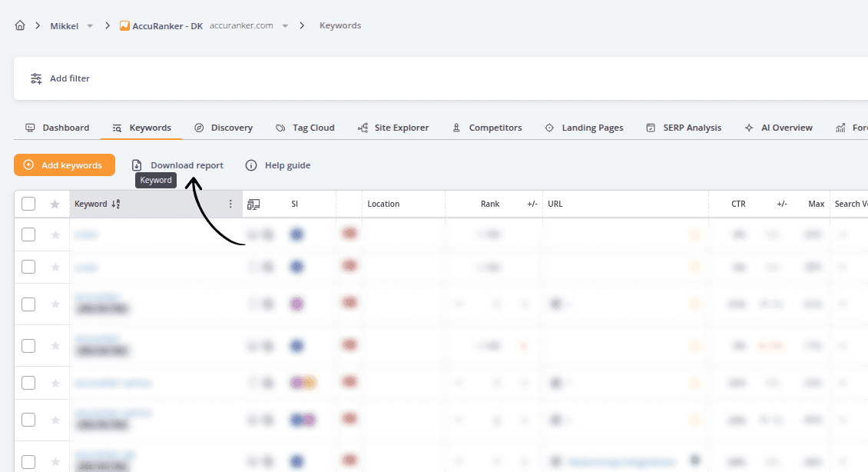
Task: Sort by the CTR column header
Action: pyautogui.click(x=738, y=204)
